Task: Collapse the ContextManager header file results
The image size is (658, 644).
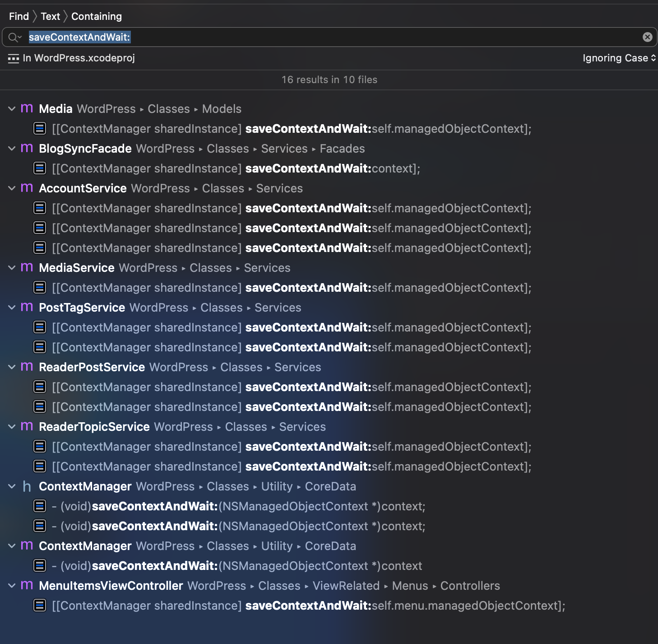Action: pyautogui.click(x=12, y=486)
